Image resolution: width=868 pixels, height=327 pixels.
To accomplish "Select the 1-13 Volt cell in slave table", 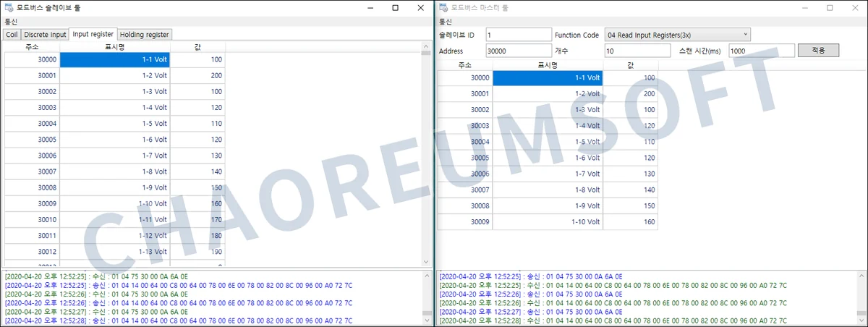I will click(x=115, y=251).
